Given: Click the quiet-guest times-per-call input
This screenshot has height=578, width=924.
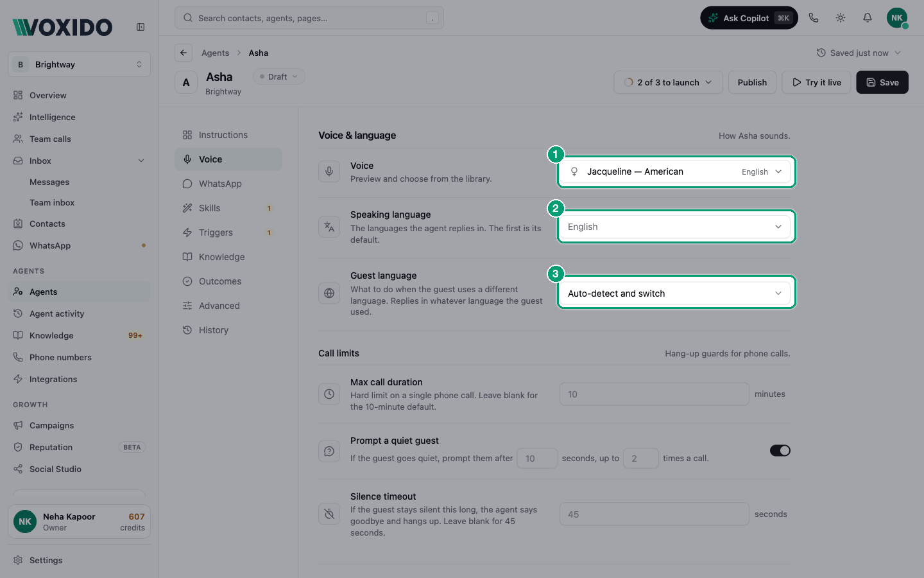Looking at the screenshot, I should (x=640, y=459).
